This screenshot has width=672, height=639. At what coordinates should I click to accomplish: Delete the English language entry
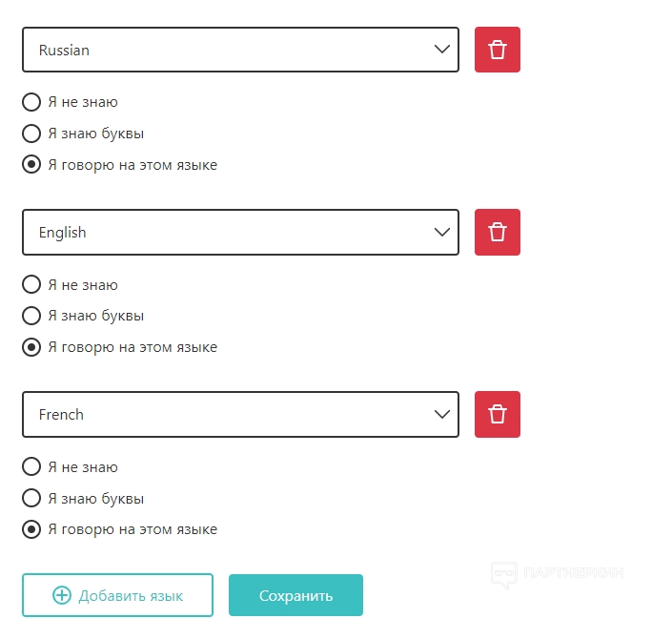click(498, 232)
